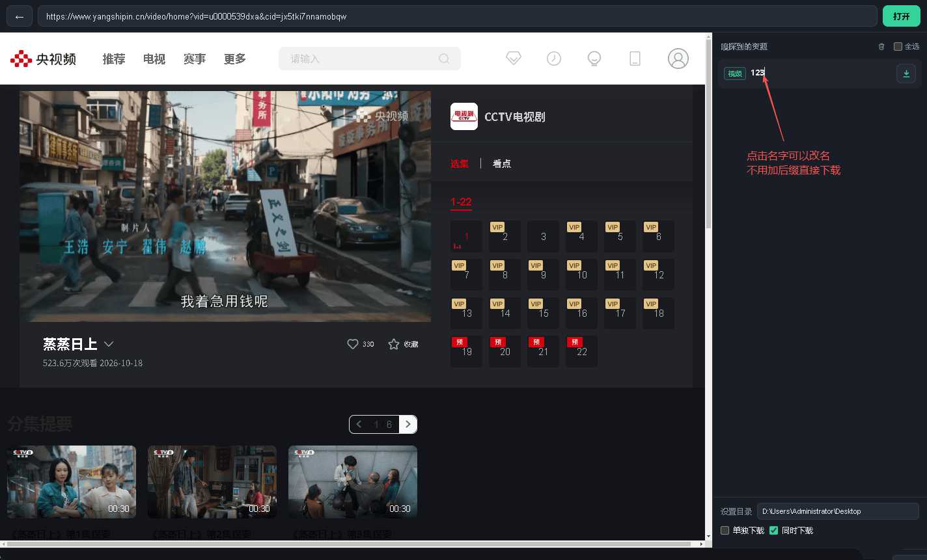Open the user profile avatar

click(x=678, y=59)
